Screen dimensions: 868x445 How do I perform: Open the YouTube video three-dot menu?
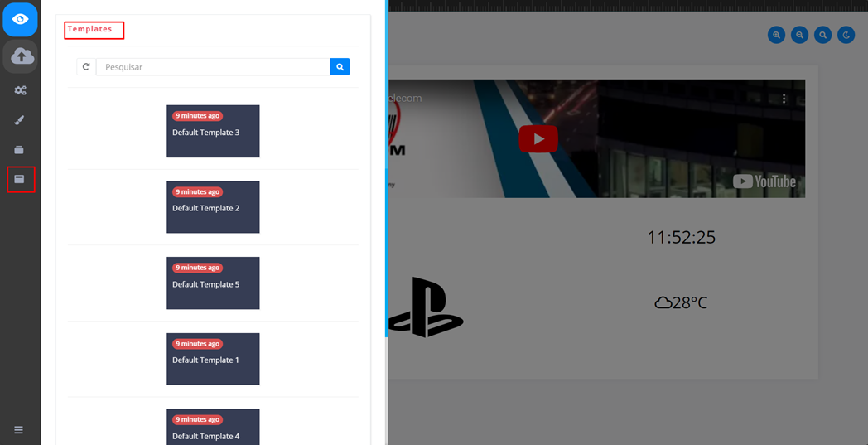[784, 99]
